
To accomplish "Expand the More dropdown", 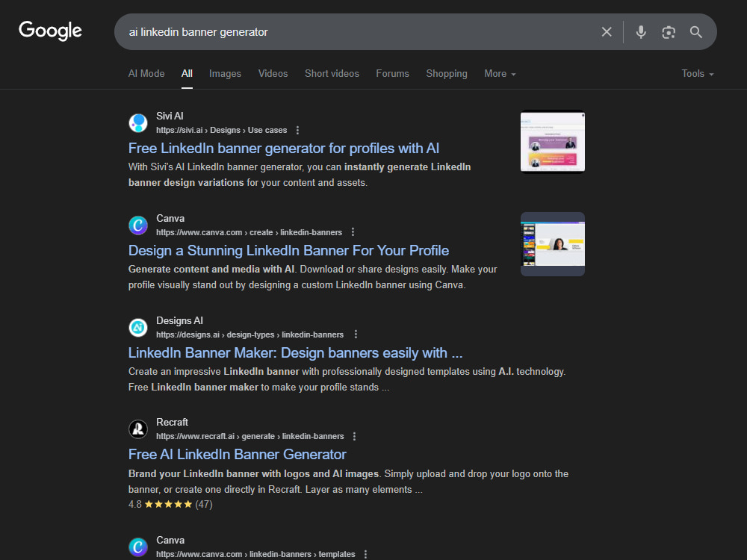I will (500, 74).
